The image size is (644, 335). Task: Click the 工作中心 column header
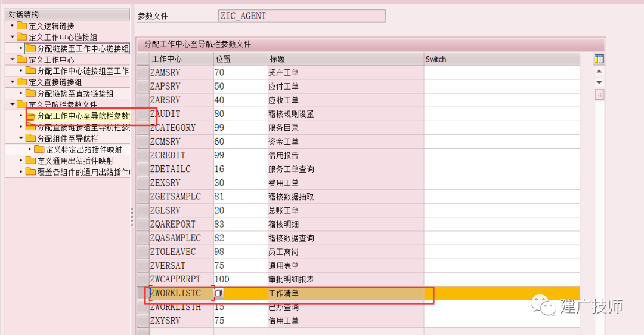coord(181,59)
